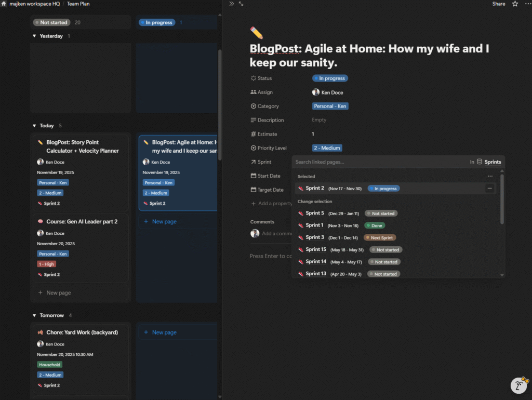Star this page as a favorite
Screen dimensions: 532x400
click(515, 4)
